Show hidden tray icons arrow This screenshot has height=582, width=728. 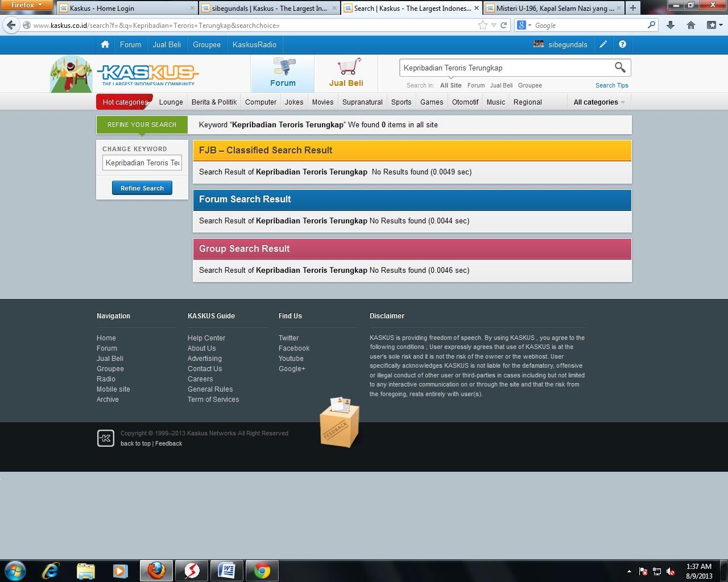coord(629,571)
